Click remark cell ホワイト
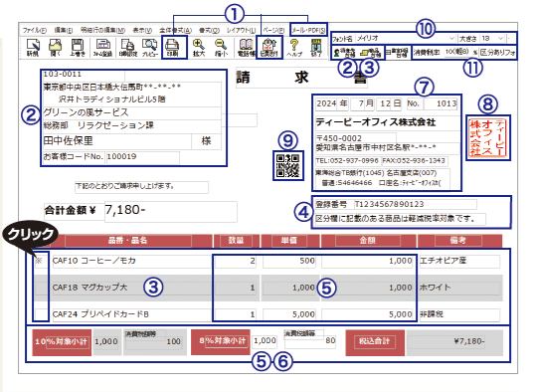Viewport: 534px width, 392px height. [459, 288]
